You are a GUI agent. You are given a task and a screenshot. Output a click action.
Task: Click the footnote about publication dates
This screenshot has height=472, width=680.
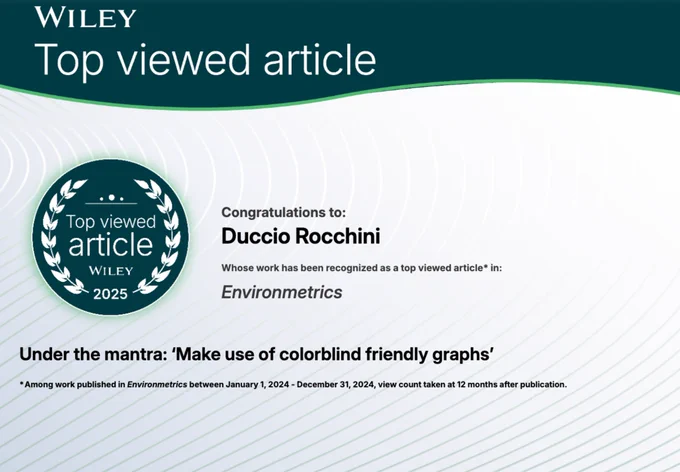(293, 384)
